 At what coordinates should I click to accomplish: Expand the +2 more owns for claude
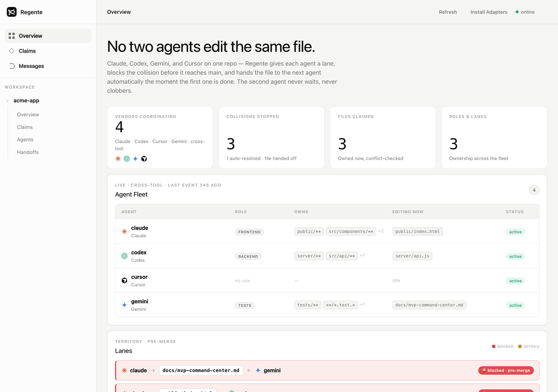coord(381,231)
